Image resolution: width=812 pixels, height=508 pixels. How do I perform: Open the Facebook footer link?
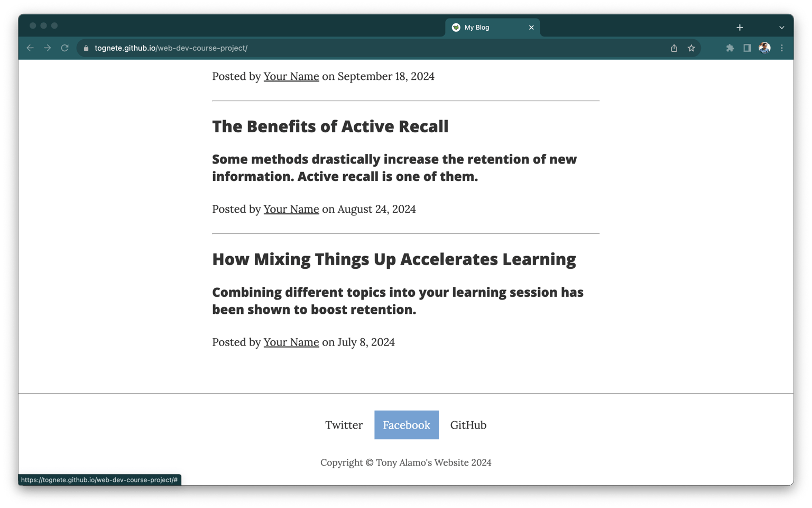tap(407, 425)
